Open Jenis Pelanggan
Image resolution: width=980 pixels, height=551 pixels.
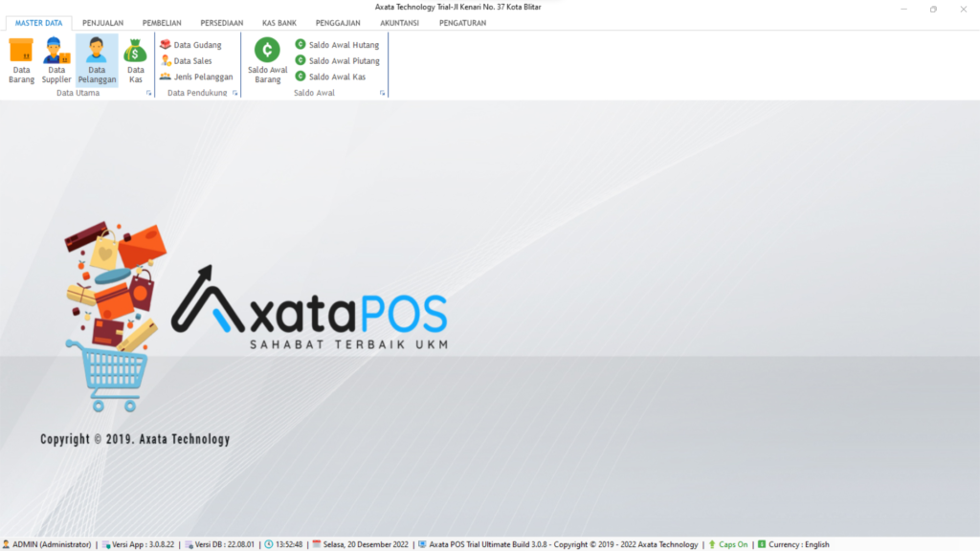[x=196, y=77]
